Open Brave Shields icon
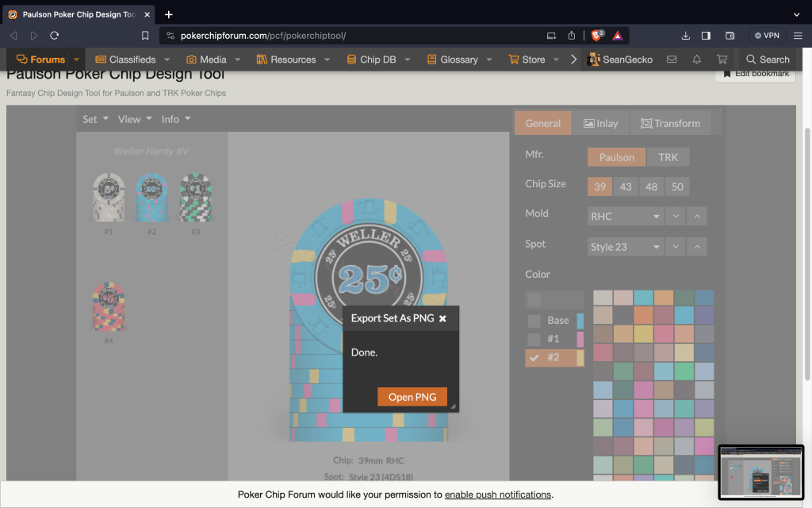812x508 pixels. click(x=597, y=35)
